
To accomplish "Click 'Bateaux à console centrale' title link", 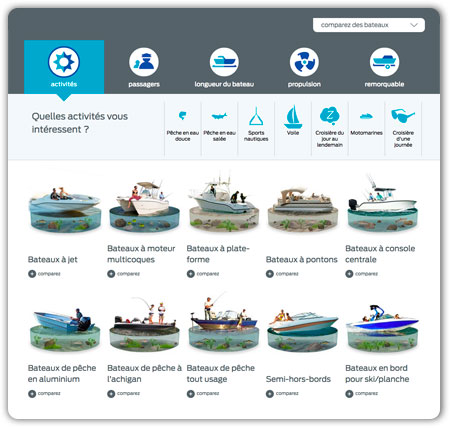I will (380, 254).
